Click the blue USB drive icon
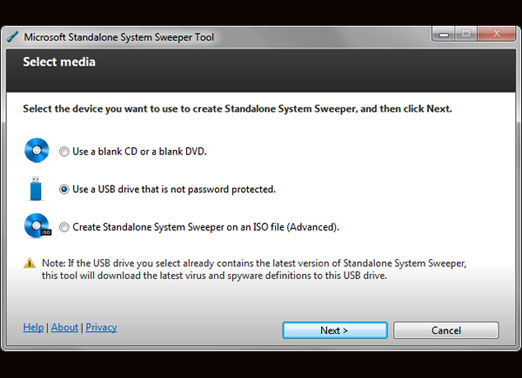522x378 pixels. pyautogui.click(x=36, y=189)
